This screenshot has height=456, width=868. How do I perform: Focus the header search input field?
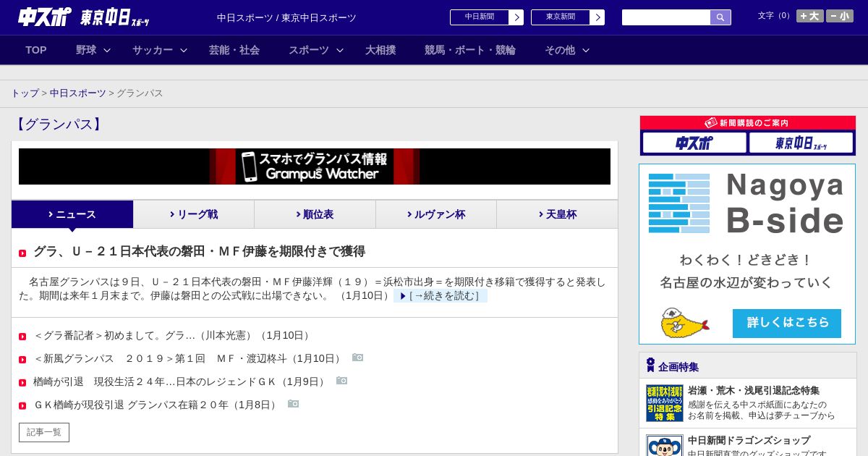click(x=666, y=17)
